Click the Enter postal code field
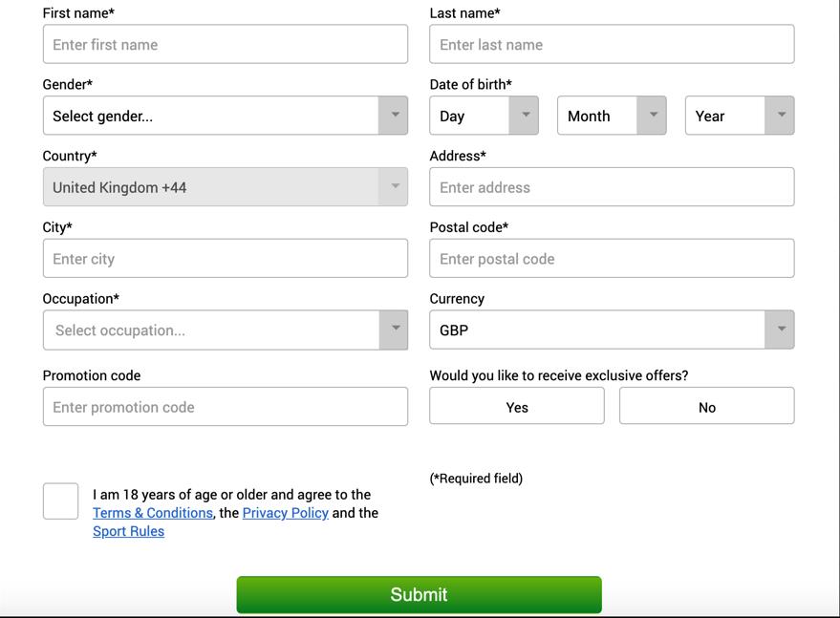Screen dimensions: 840x618 (x=612, y=258)
